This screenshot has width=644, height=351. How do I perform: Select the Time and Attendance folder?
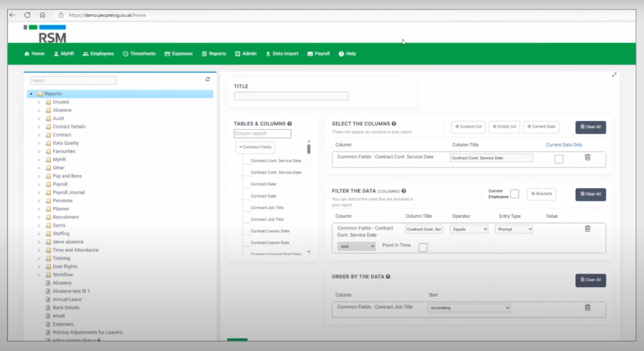point(76,250)
